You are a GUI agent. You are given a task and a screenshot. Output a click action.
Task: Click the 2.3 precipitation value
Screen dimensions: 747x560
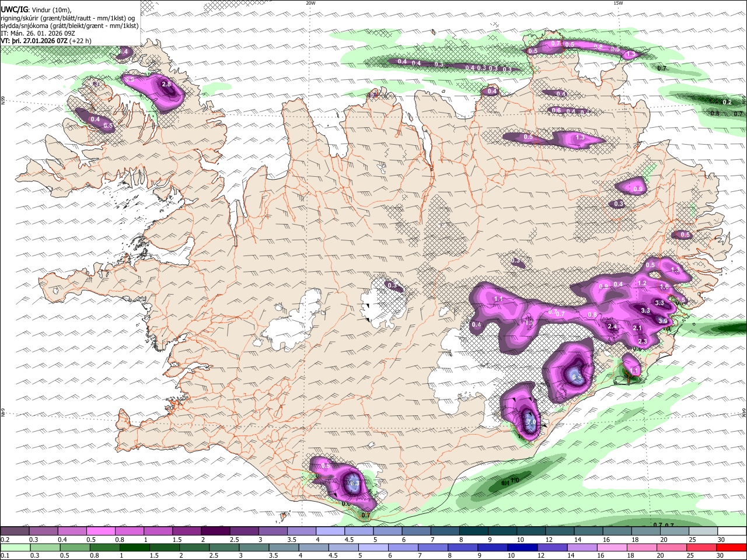[643, 342]
